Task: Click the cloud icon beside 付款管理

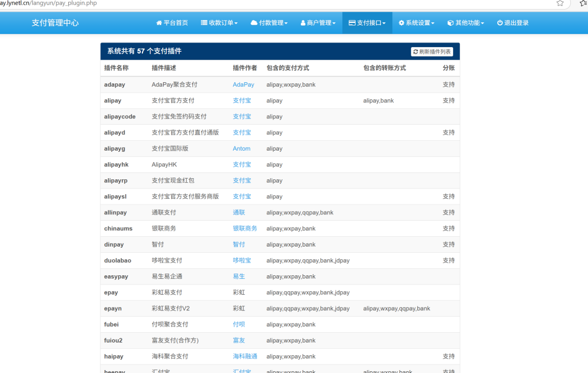Action: click(x=254, y=23)
